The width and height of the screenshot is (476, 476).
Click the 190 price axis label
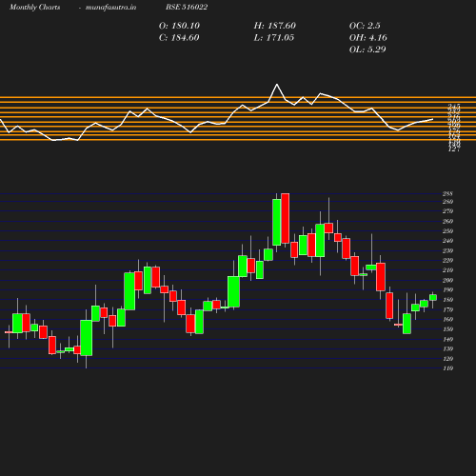coord(447,289)
